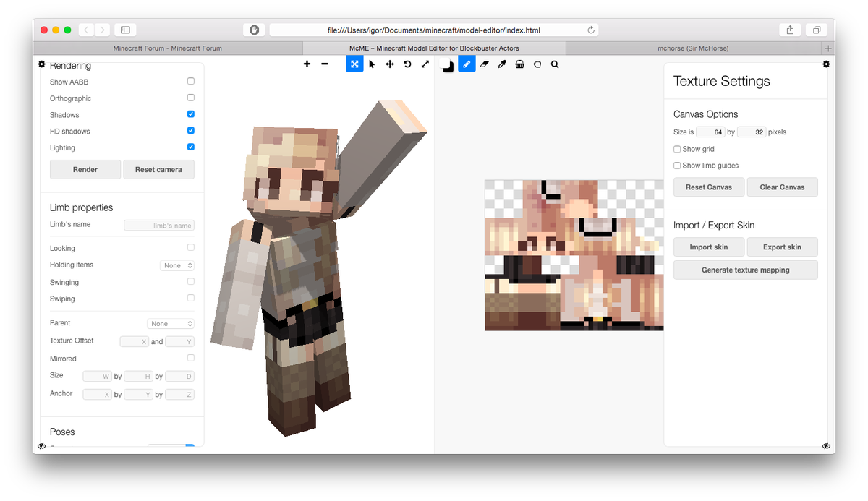This screenshot has height=501, width=868.
Task: Open the Parent dropdown
Action: (171, 323)
